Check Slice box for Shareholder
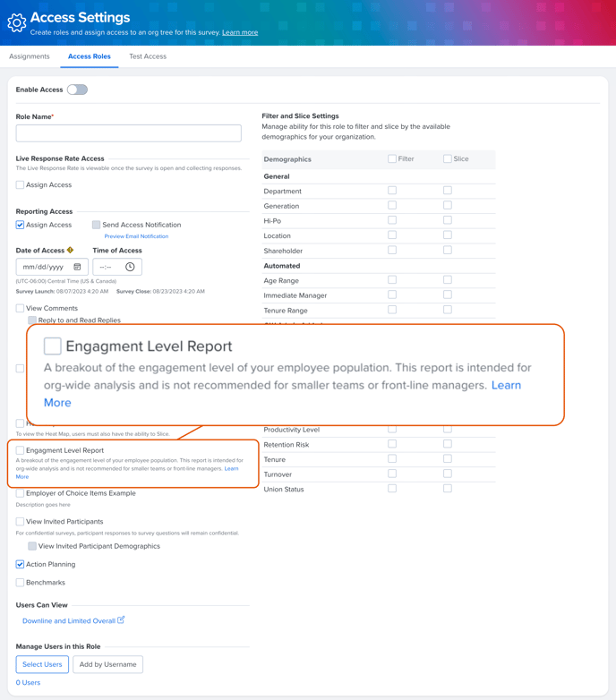Viewport: 616px width, 700px height. pos(448,250)
